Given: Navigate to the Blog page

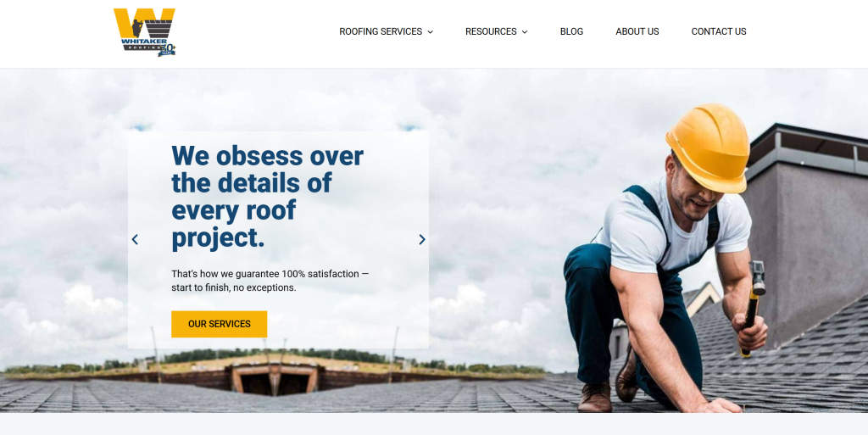Looking at the screenshot, I should pyautogui.click(x=571, y=31).
